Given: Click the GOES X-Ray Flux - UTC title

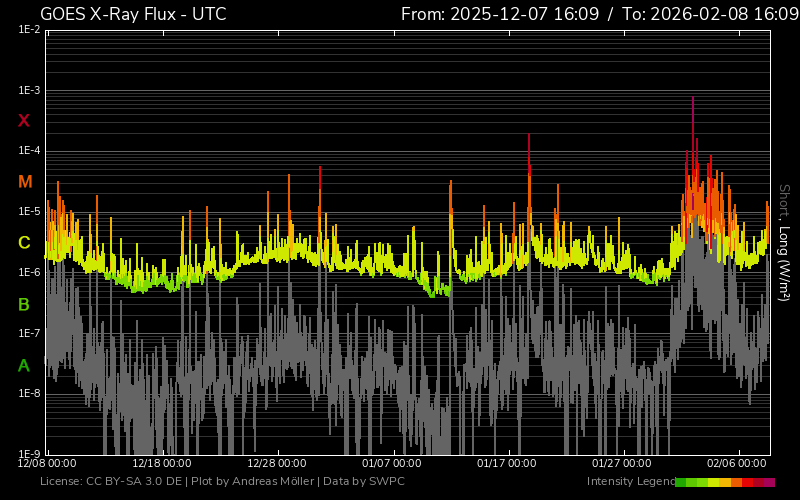Looking at the screenshot, I should tap(133, 14).
